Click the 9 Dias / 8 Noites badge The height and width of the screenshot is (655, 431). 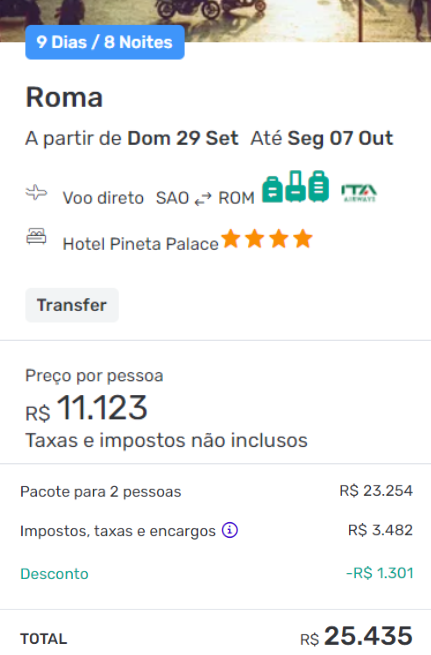coord(105,42)
